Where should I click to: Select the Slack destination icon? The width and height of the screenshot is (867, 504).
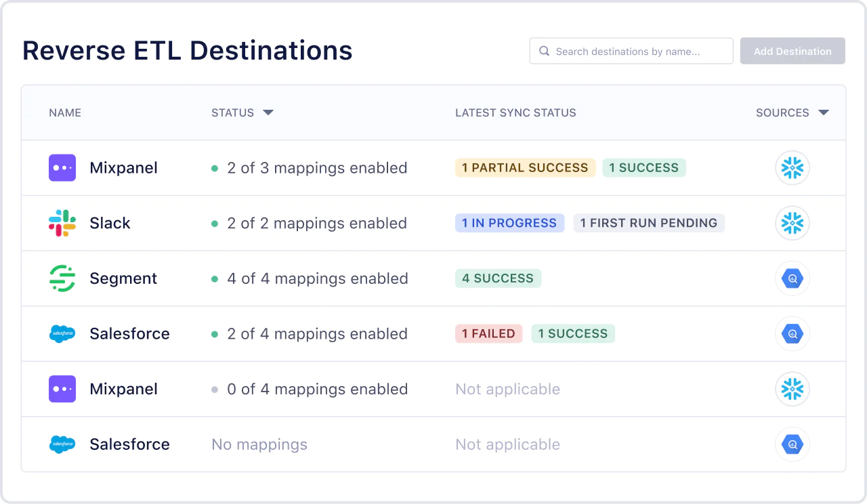click(62, 223)
